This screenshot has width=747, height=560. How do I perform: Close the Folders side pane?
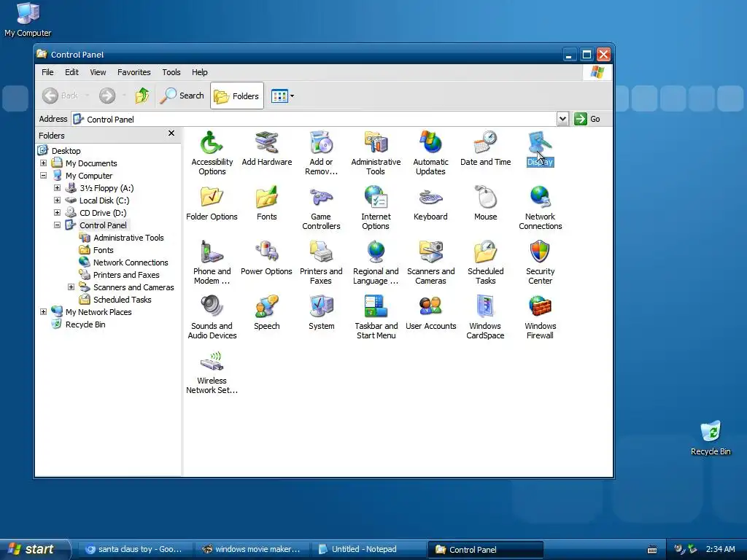[171, 133]
